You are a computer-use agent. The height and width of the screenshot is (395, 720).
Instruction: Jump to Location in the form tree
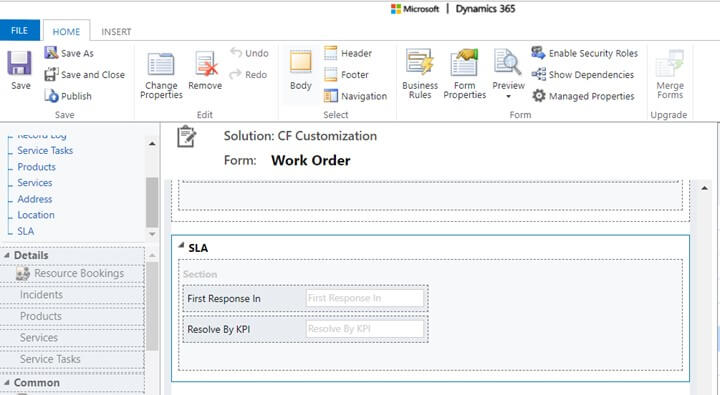click(36, 214)
